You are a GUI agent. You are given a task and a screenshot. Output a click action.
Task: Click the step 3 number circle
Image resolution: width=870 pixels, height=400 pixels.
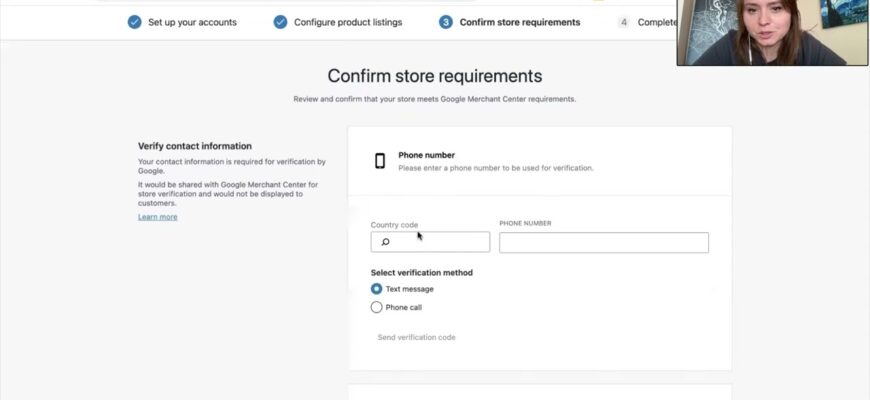pyautogui.click(x=446, y=22)
